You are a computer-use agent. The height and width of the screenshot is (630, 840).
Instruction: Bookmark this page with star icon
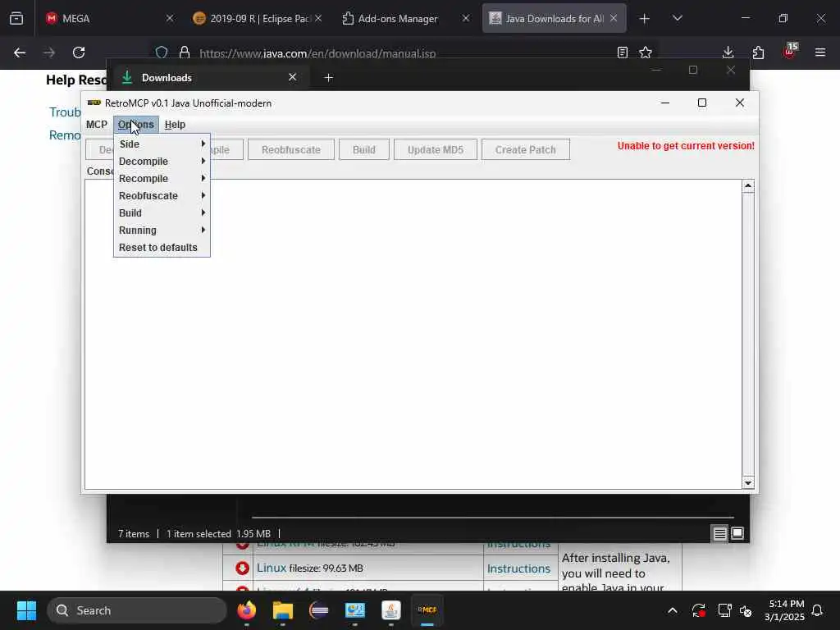pyautogui.click(x=646, y=52)
